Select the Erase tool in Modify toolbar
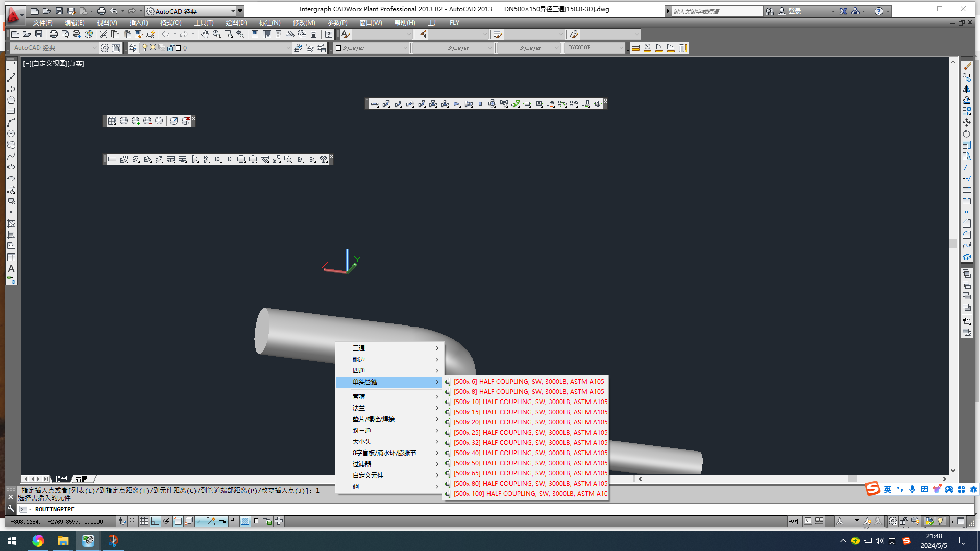 (x=967, y=66)
